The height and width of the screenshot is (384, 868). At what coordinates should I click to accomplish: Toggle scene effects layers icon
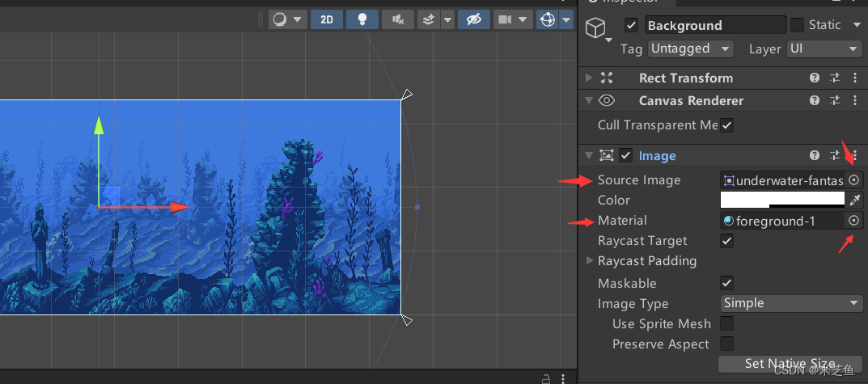(x=429, y=19)
